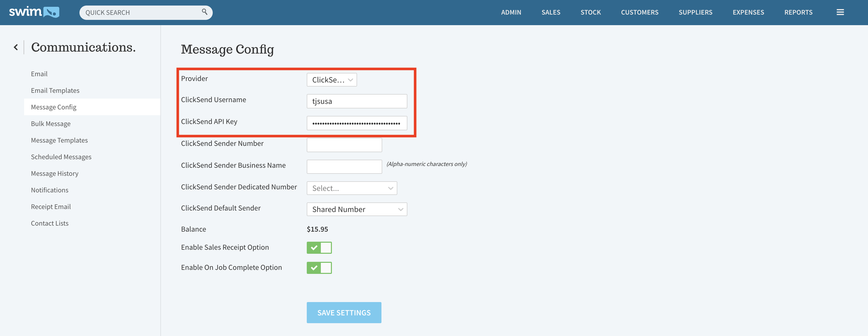The width and height of the screenshot is (868, 336).
Task: Open the CUSTOMERS menu
Action: coord(639,13)
